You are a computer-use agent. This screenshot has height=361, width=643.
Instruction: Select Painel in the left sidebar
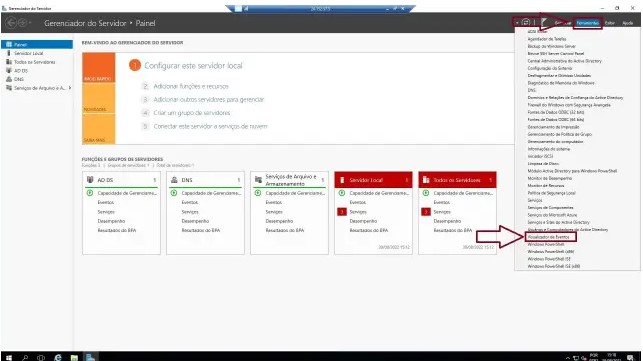[x=37, y=44]
